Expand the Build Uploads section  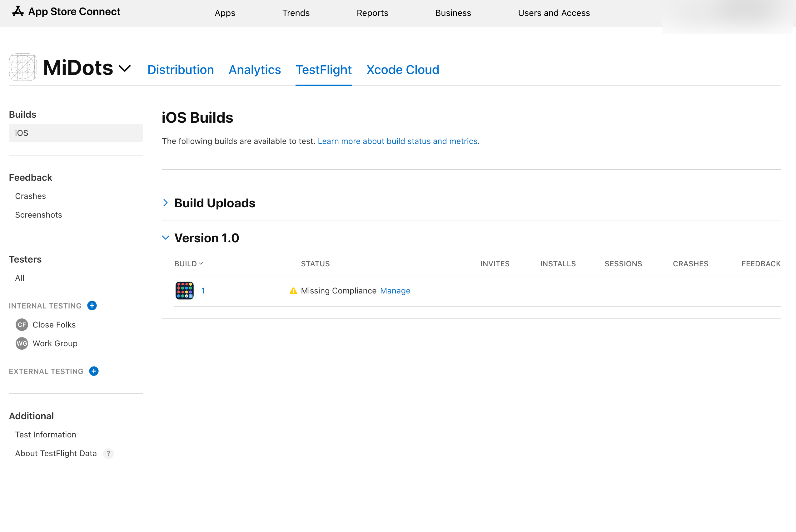(x=166, y=203)
